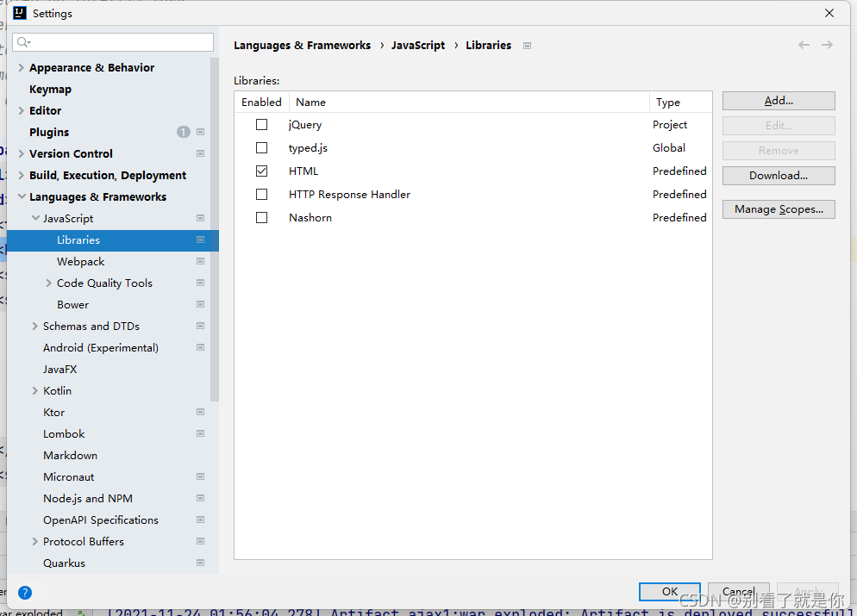Expand the Editor section
Image resolution: width=857 pixels, height=616 pixels.
coord(22,111)
